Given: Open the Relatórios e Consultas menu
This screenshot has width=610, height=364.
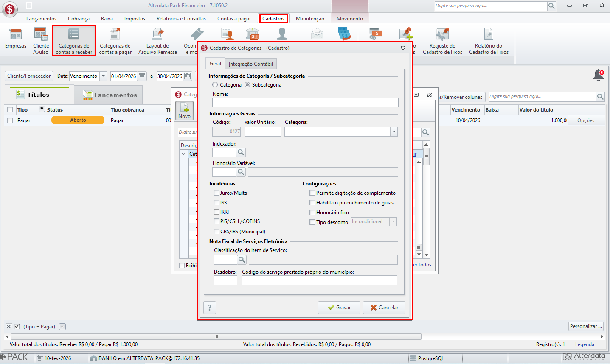Looking at the screenshot, I should (181, 19).
